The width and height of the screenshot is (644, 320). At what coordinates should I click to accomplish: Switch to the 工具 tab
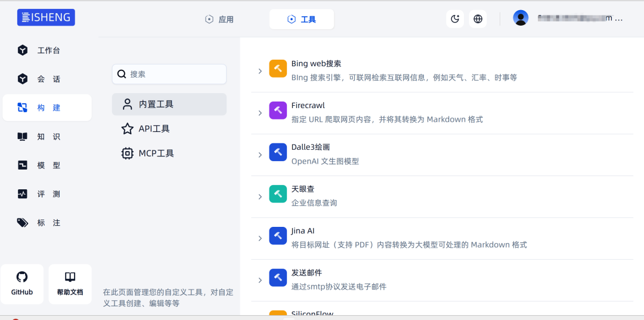click(302, 19)
